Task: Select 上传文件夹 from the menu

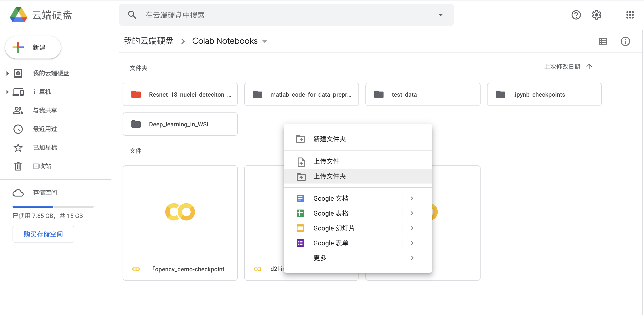Action: point(329,176)
